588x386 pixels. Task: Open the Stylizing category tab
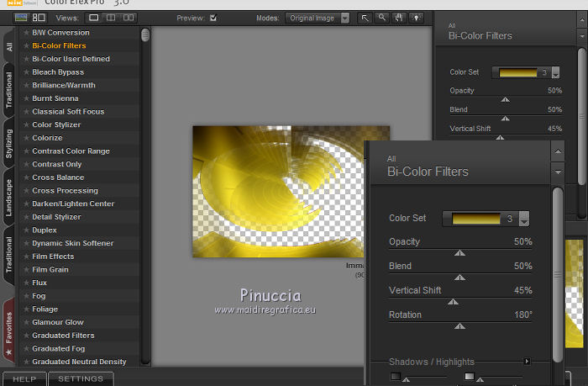[9, 144]
